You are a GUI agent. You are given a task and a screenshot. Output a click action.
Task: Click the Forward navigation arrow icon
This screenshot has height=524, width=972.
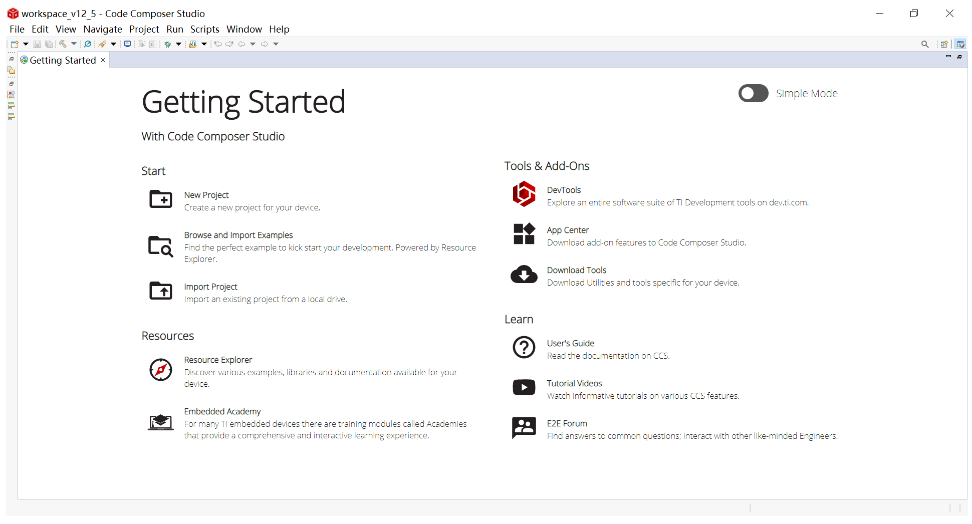[x=265, y=44]
